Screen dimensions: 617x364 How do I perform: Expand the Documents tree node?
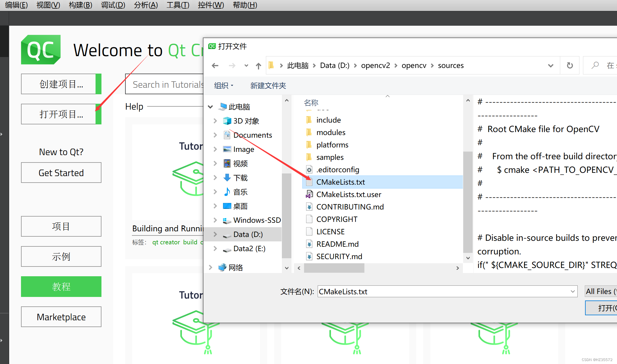[x=215, y=135]
